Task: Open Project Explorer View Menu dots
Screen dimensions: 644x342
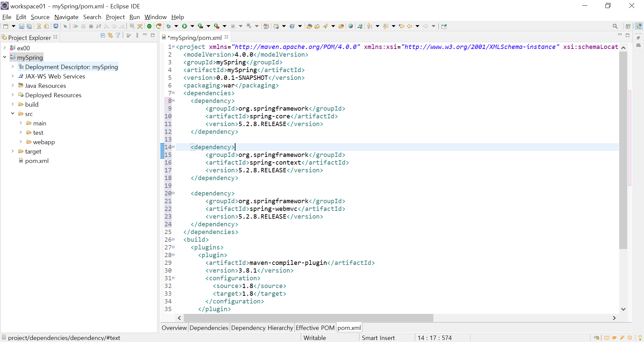Action: pos(137,36)
